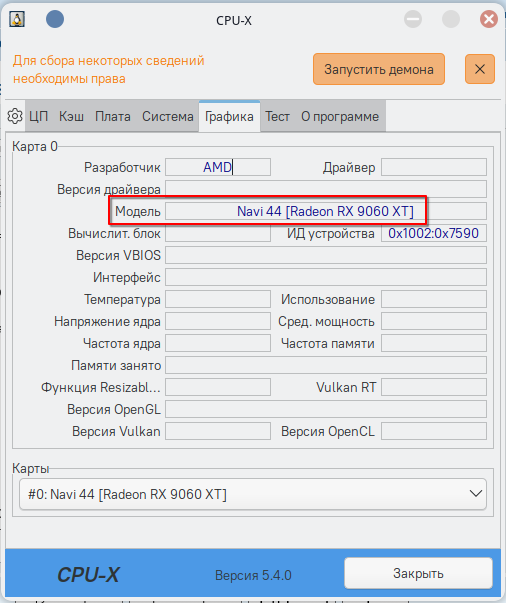The height and width of the screenshot is (603, 506).
Task: Click the Частота памяти field
Action: (x=434, y=343)
